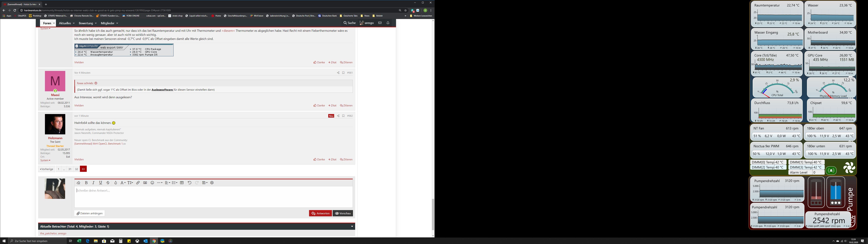Insert a table in the reply editor
The image size is (868, 244).
coord(182,183)
